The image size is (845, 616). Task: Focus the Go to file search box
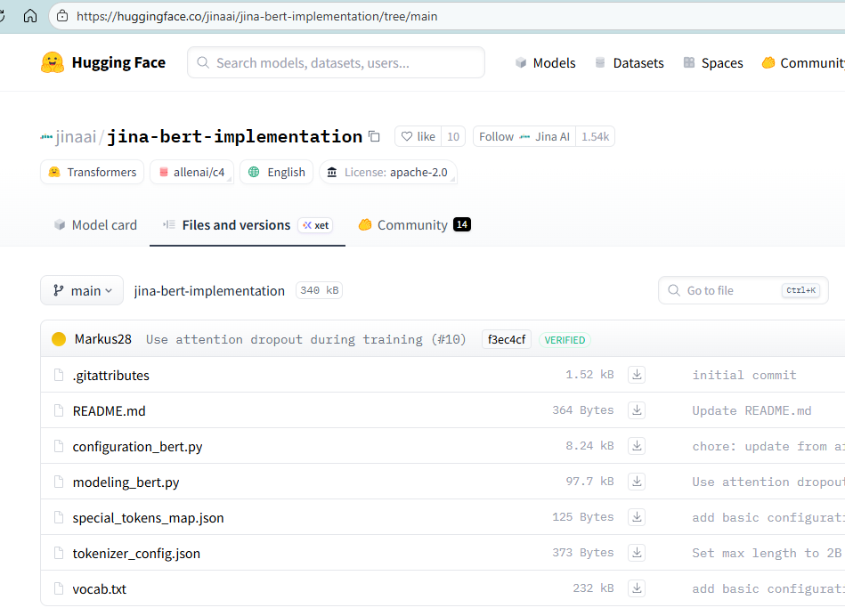pos(743,290)
